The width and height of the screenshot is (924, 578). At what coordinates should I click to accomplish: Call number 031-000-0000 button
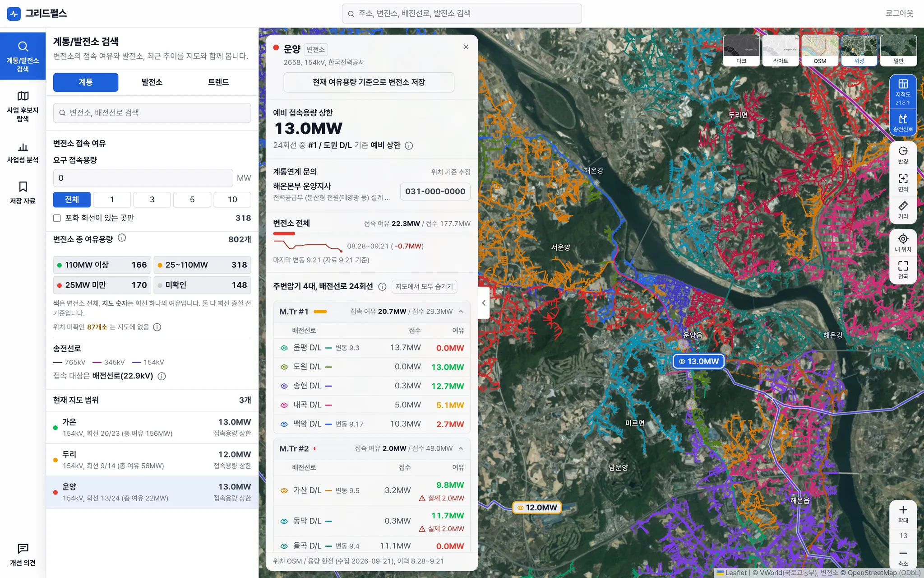pyautogui.click(x=435, y=191)
